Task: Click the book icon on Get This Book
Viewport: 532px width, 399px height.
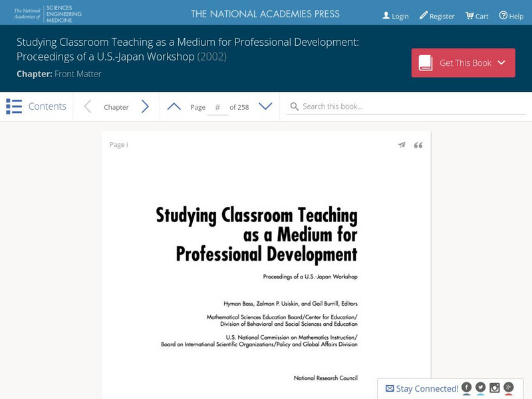Action: 426,63
